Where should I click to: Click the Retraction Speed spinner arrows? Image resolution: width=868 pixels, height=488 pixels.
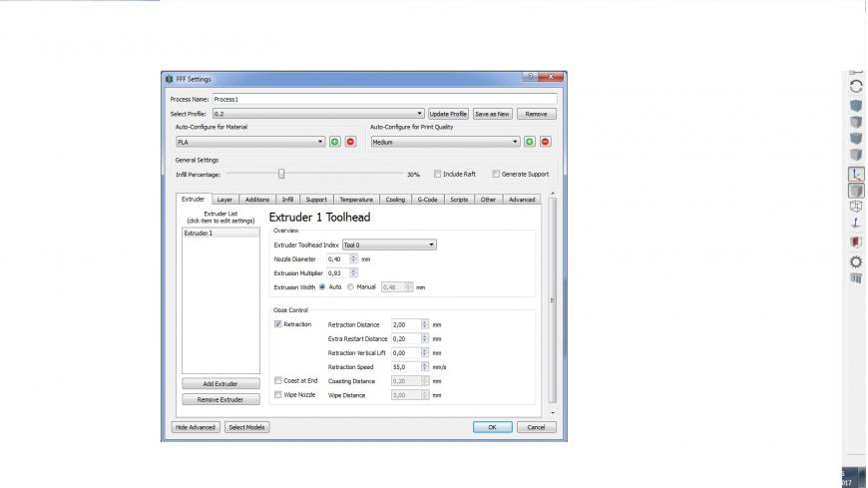click(x=425, y=366)
